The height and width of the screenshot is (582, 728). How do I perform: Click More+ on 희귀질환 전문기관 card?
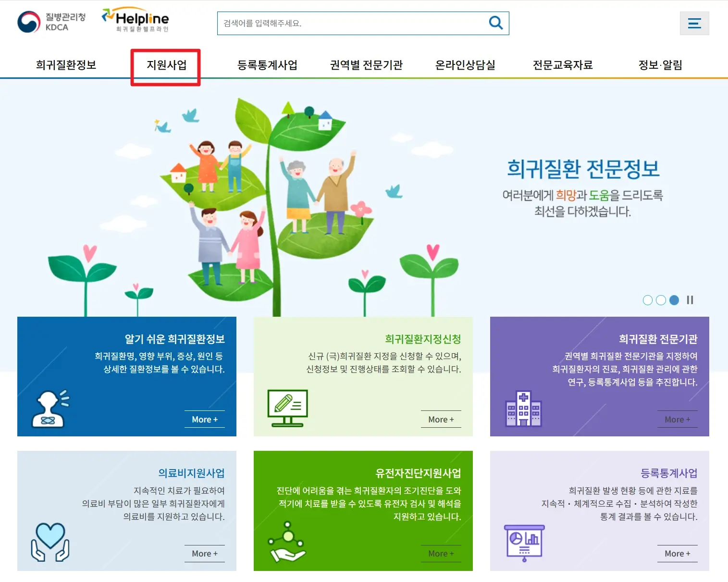point(677,419)
